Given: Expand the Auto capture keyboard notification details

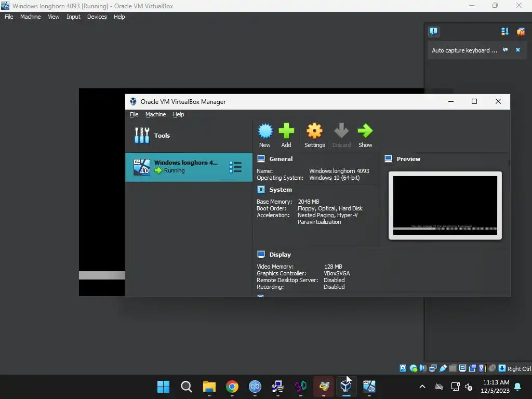Looking at the screenshot, I should coord(505,50).
